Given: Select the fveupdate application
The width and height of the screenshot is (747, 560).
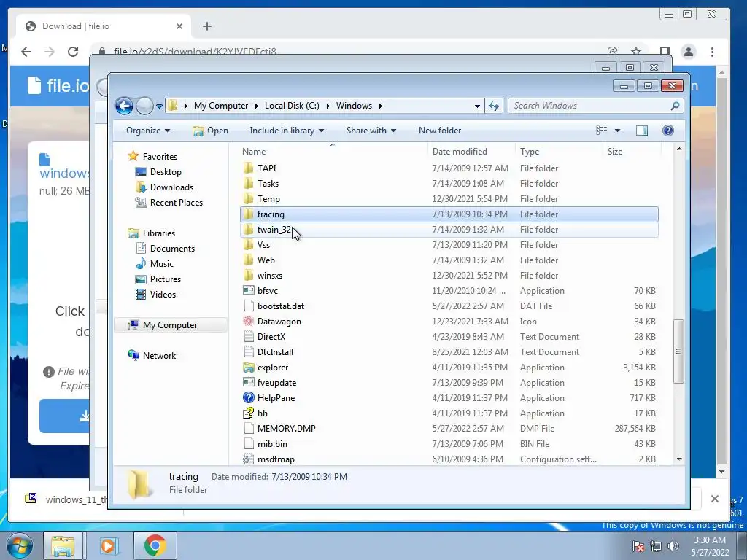Looking at the screenshot, I should point(449,382).
